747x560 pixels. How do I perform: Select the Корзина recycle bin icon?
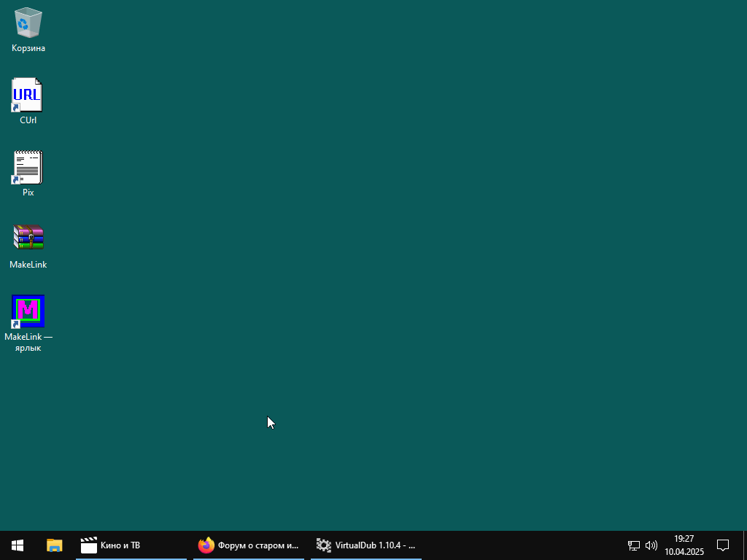click(x=28, y=23)
